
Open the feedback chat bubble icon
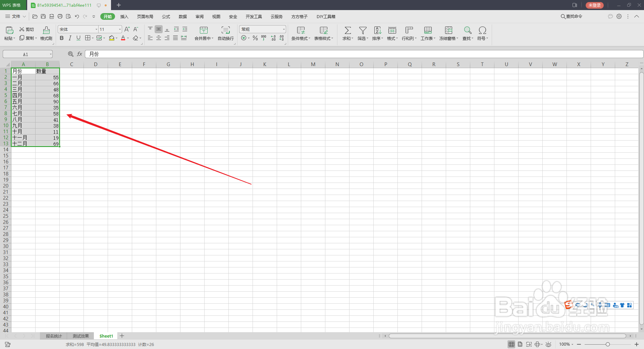click(610, 16)
